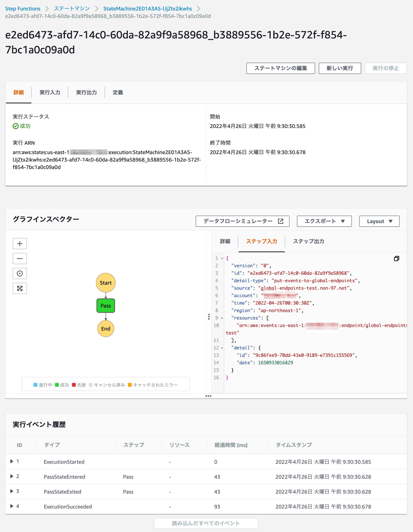The image size is (413, 532).
Task: Click the 成功 green legend swatch
Action: point(57,385)
